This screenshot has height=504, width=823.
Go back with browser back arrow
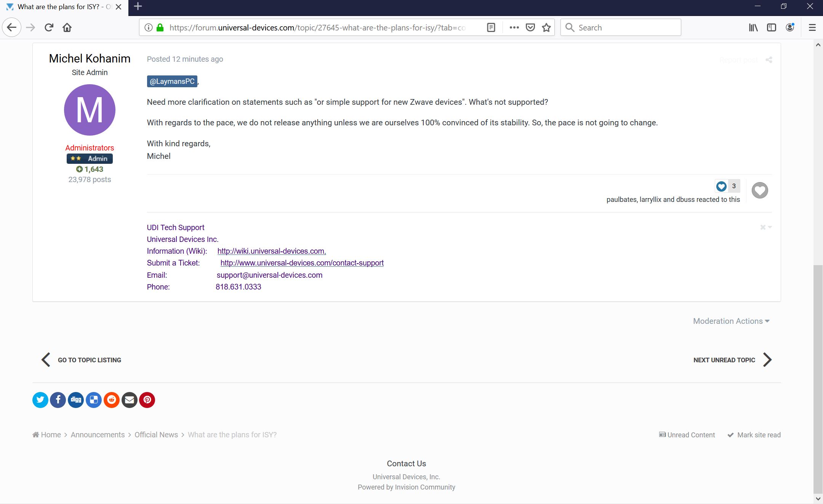tap(12, 27)
